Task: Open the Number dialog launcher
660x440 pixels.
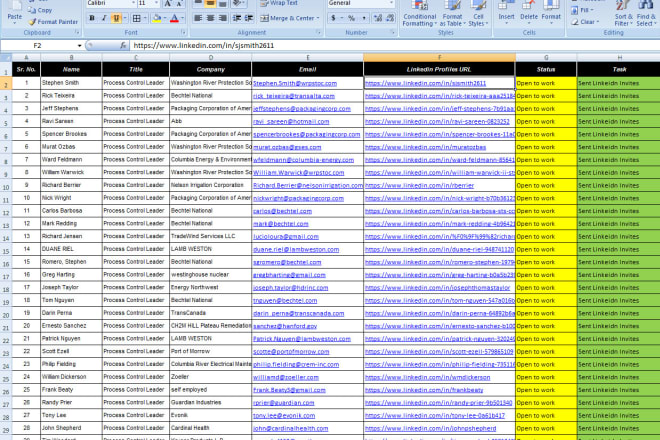Action: tap(393, 32)
